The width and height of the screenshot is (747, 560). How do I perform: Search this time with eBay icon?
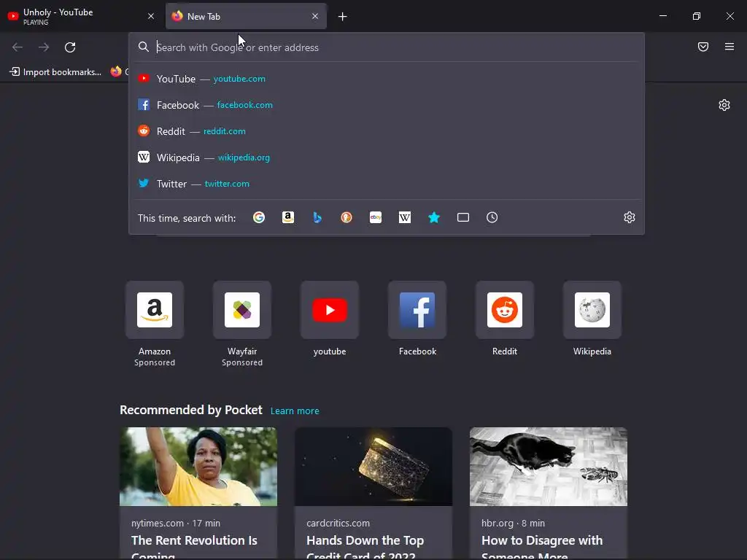(x=376, y=217)
